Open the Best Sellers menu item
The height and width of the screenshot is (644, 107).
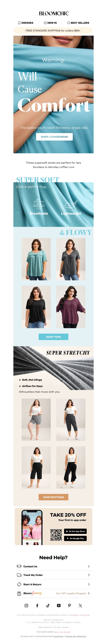[78, 23]
